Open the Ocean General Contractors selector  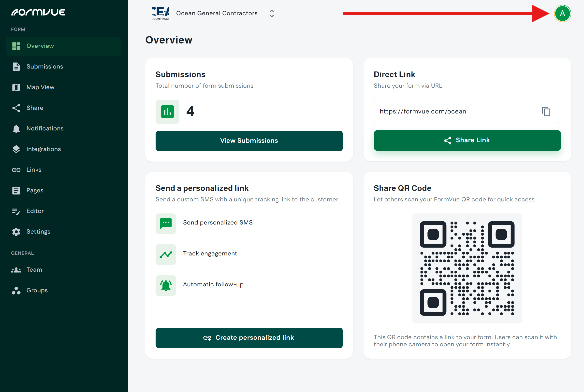point(217,13)
